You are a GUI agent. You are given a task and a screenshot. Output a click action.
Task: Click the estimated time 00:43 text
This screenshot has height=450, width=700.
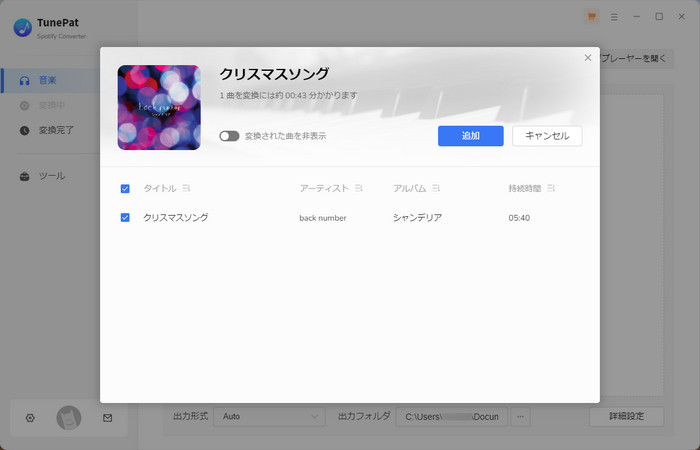coord(288,96)
